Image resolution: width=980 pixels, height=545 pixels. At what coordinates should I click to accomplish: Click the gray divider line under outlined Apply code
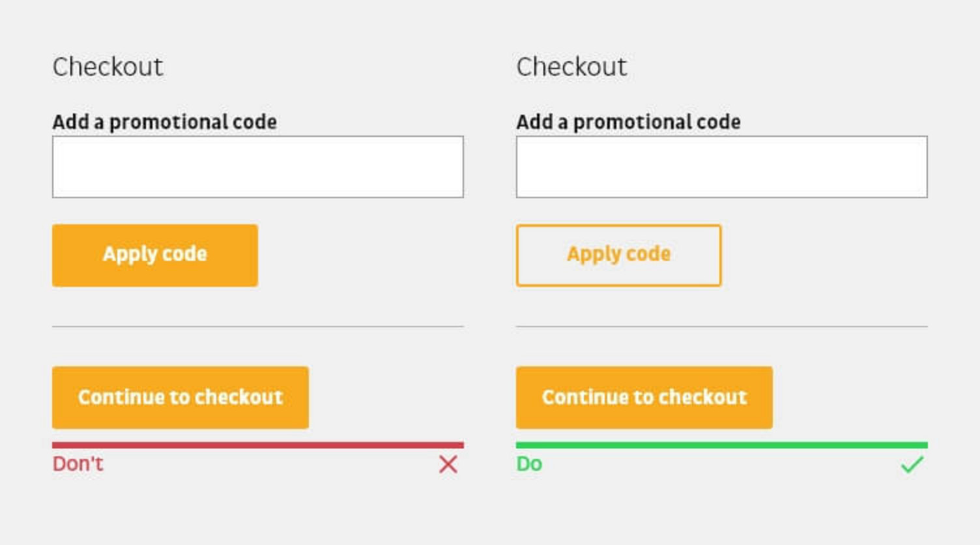tap(722, 326)
